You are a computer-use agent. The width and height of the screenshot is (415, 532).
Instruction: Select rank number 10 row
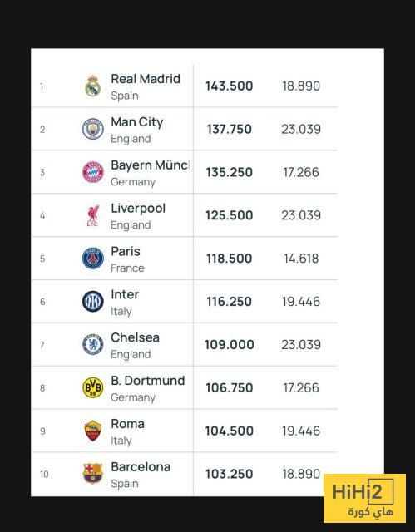coord(184,474)
